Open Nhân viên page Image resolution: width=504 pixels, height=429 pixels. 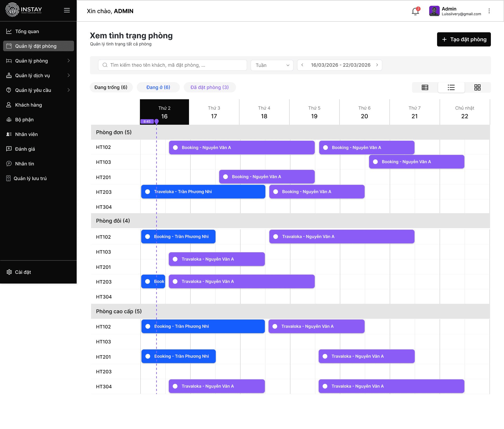(38, 134)
